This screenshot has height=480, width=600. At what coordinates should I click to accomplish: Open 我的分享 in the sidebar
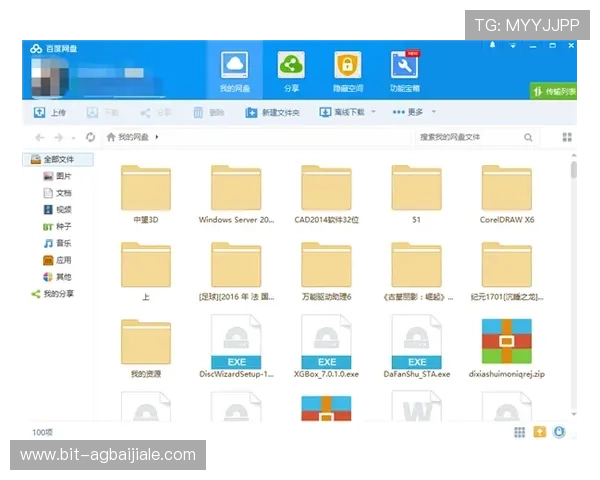coord(52,294)
